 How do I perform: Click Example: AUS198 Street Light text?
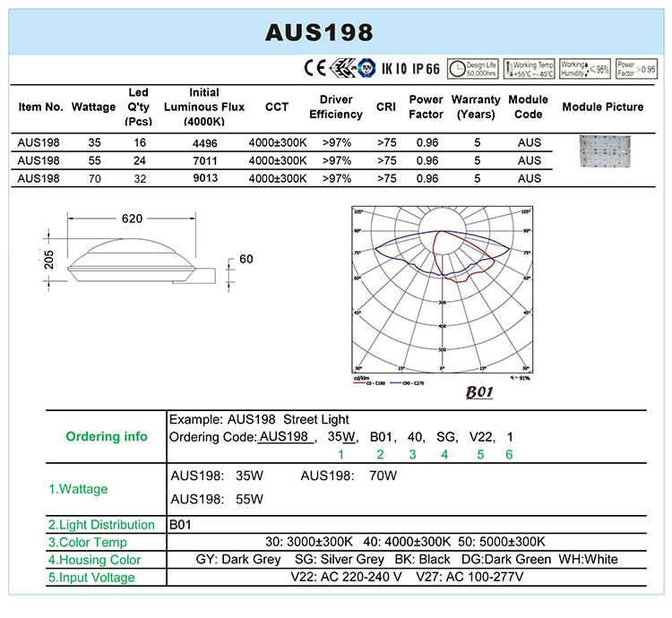(259, 420)
